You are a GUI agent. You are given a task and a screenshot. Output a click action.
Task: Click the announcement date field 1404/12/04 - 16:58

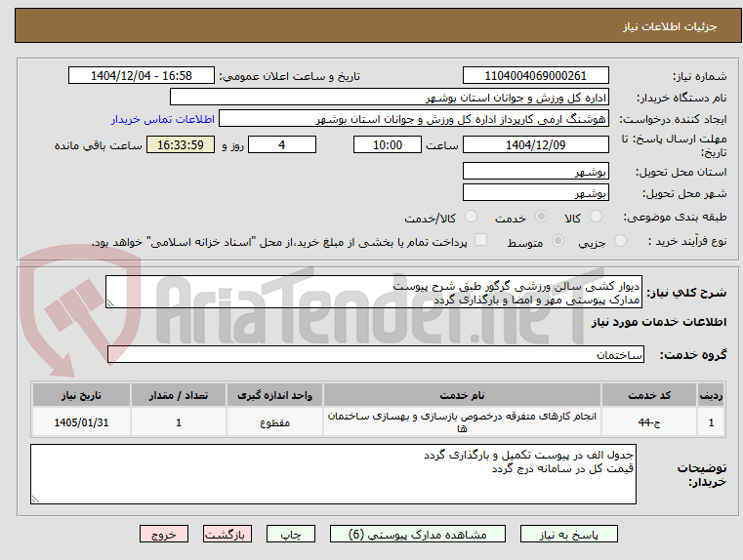(142, 76)
